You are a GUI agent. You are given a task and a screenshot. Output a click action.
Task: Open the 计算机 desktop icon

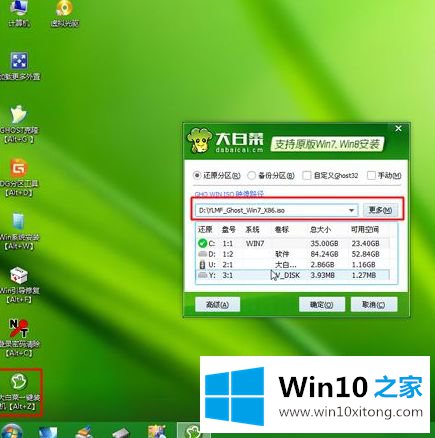click(19, 14)
